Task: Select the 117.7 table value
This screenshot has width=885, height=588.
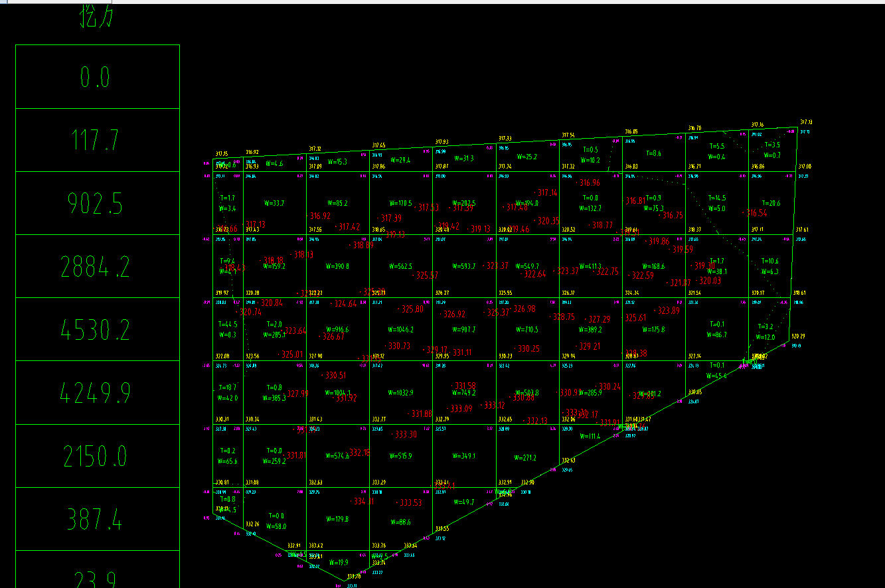Action: point(95,141)
